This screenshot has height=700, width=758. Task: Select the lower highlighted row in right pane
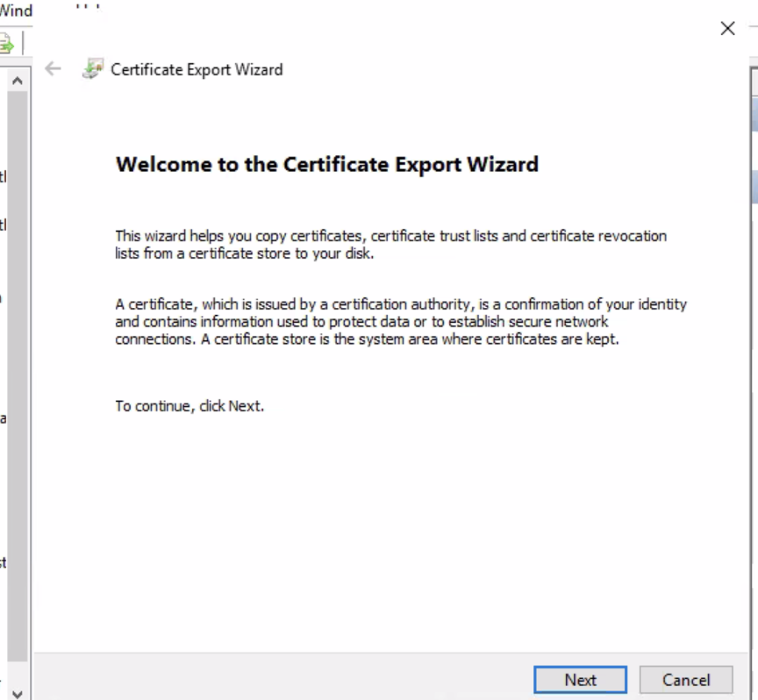(754, 186)
